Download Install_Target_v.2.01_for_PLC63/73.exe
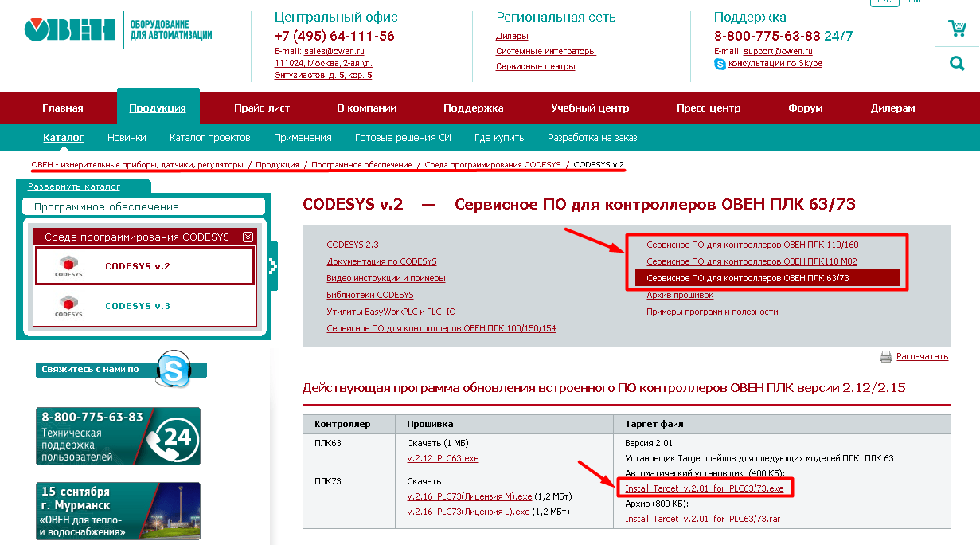 coord(705,488)
